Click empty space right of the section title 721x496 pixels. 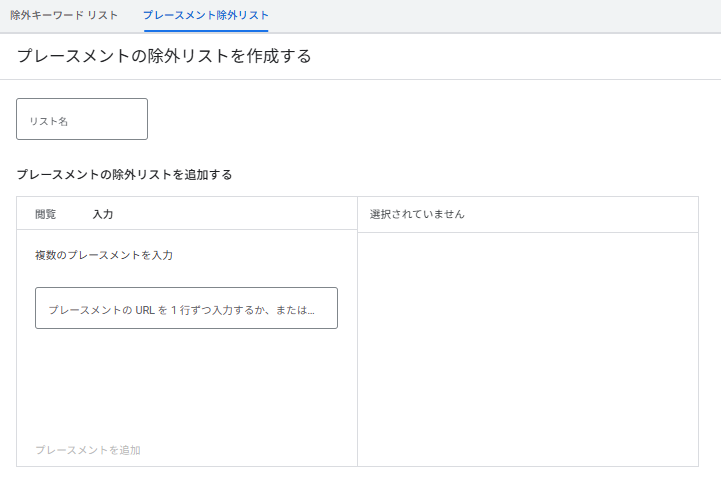coord(470,174)
